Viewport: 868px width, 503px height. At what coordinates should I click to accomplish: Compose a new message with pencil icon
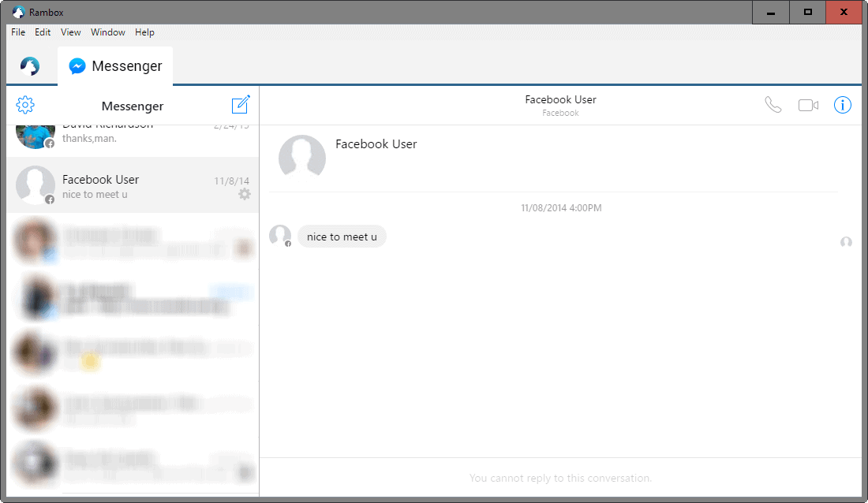tap(241, 104)
